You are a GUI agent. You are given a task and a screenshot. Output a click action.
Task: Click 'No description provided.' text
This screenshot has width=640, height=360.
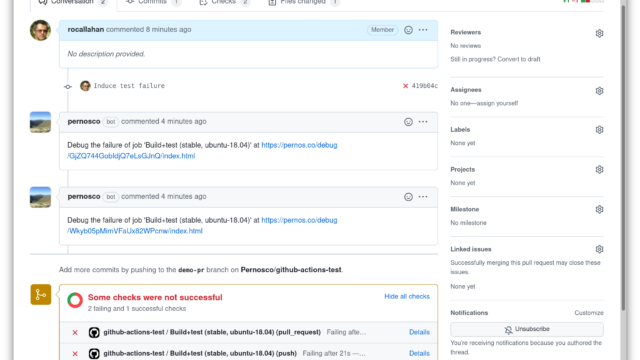click(106, 54)
